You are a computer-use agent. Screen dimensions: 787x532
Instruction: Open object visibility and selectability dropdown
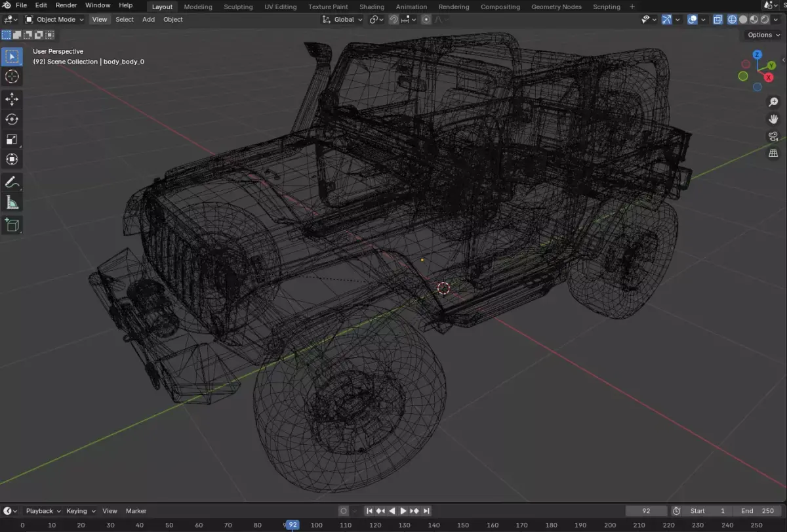649,20
